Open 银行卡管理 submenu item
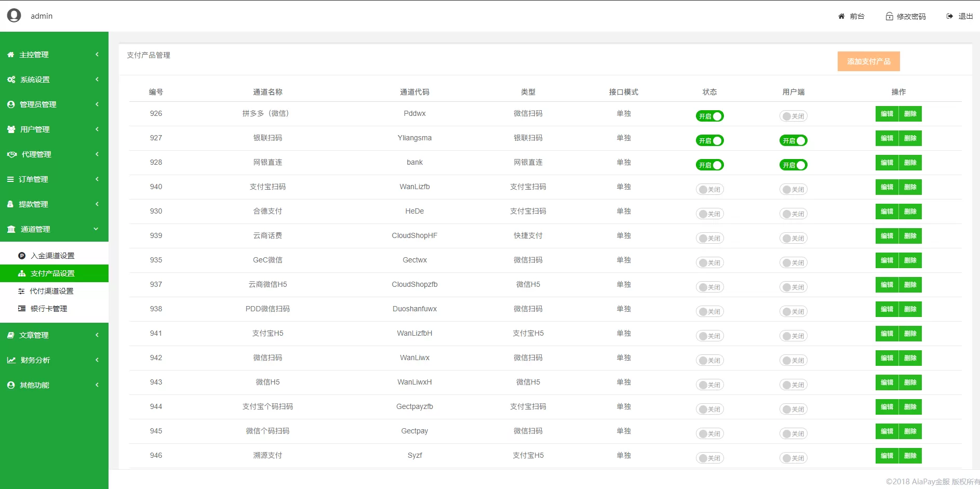980x489 pixels. tap(48, 309)
